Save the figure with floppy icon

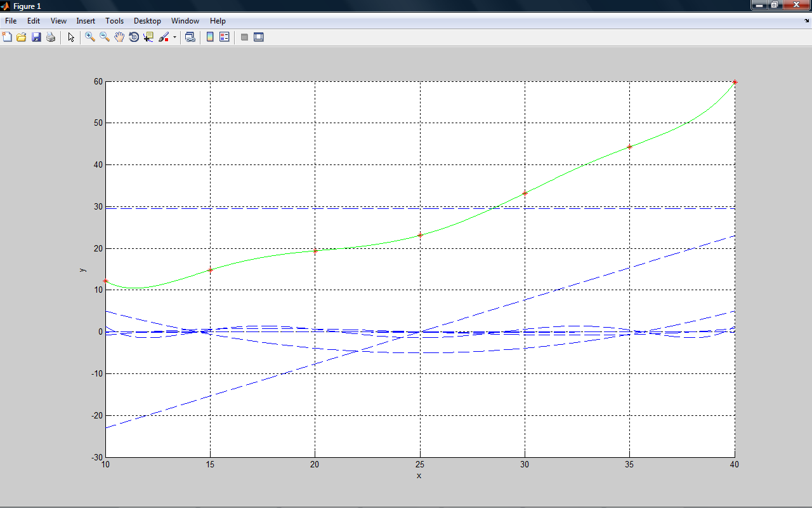pyautogui.click(x=36, y=37)
